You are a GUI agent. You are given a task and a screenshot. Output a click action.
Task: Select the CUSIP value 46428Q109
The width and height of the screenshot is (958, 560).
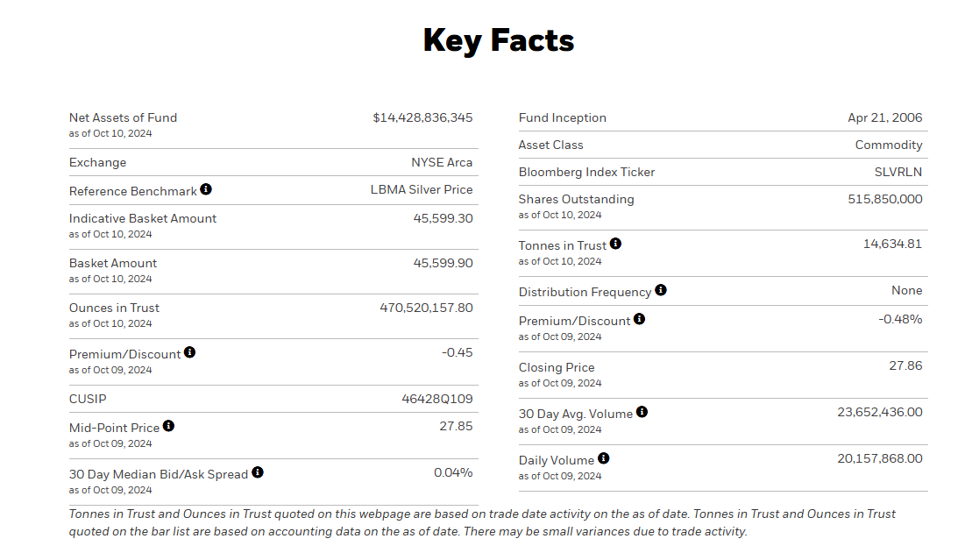tap(437, 399)
